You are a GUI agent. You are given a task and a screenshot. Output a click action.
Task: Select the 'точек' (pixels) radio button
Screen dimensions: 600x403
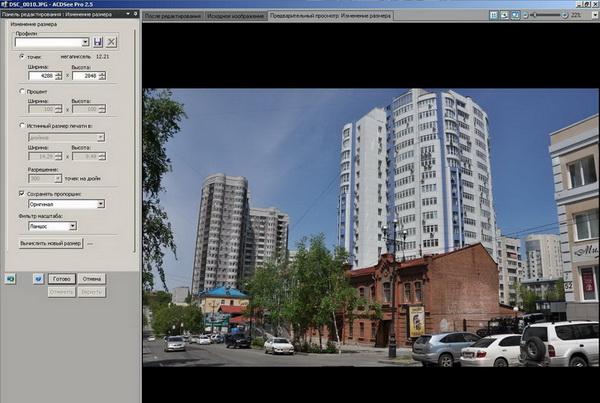(x=22, y=56)
